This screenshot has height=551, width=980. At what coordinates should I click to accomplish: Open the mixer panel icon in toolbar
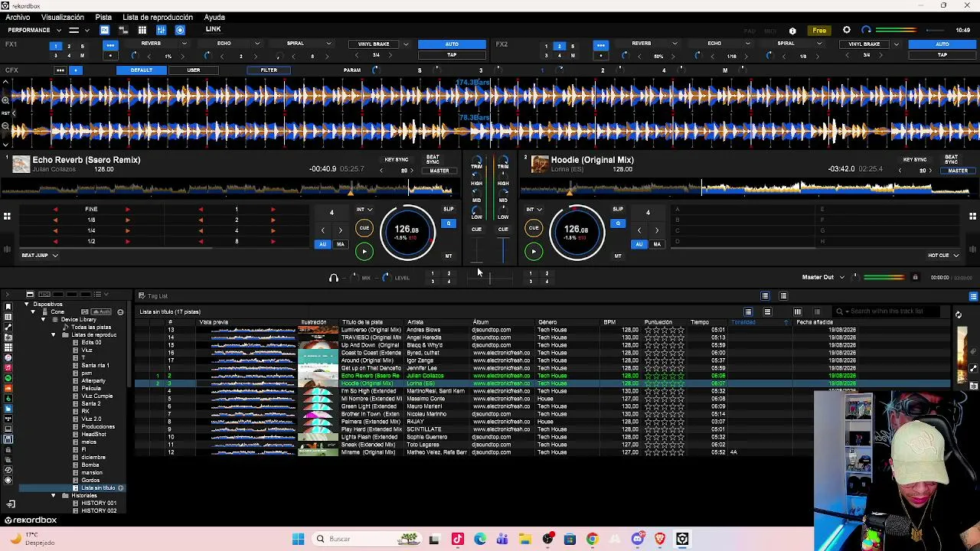click(x=162, y=30)
